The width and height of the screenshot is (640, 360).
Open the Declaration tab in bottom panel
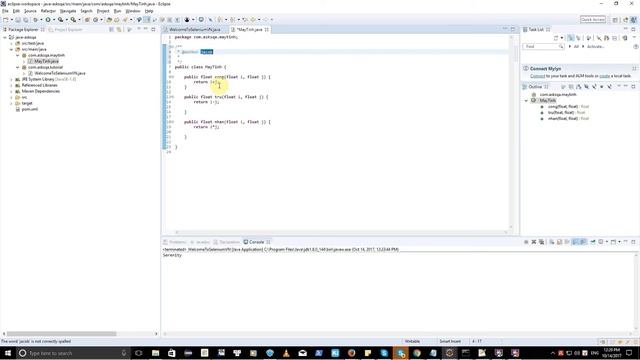click(227, 242)
